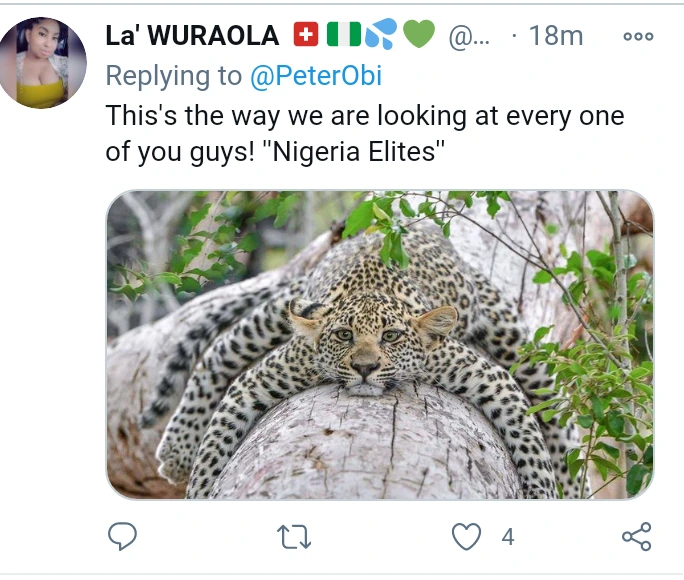Open the tweet's more options menu
Image resolution: width=684 pixels, height=580 pixels.
638,36
